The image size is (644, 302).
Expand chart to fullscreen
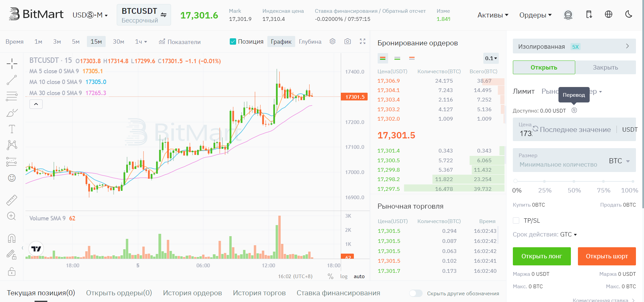363,41
